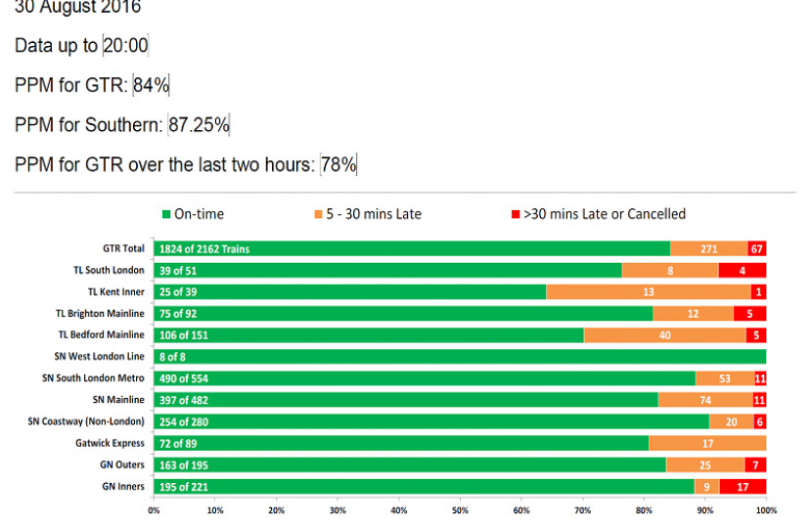Click the 20:00 data time field

pyautogui.click(x=125, y=46)
